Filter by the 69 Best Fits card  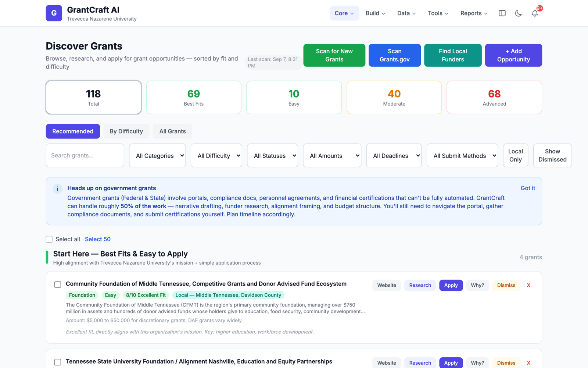point(194,98)
